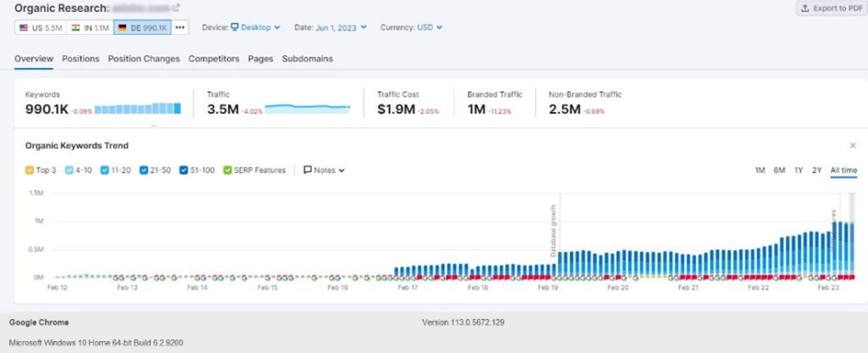868x353 pixels.
Task: Switch to the Overview tab
Action: point(34,59)
